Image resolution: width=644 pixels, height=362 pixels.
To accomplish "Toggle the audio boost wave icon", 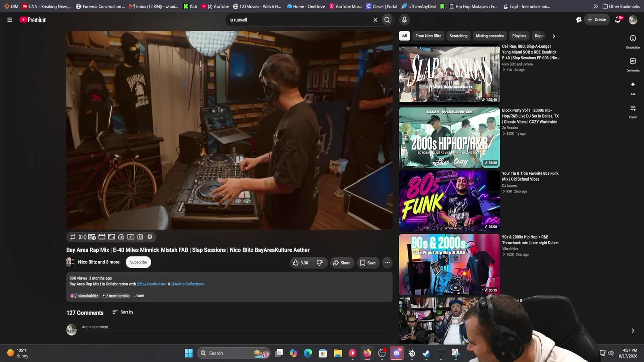I will click(x=83, y=237).
